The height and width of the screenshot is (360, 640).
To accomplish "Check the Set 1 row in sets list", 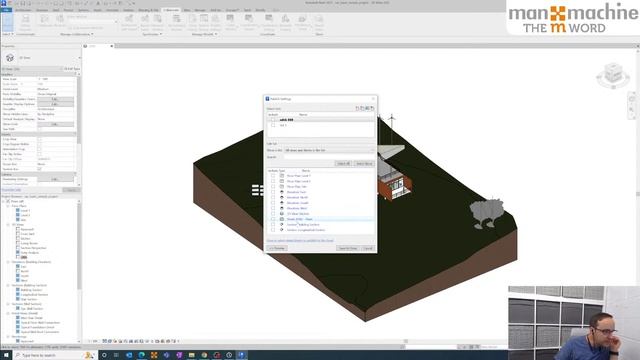I will [x=320, y=125].
